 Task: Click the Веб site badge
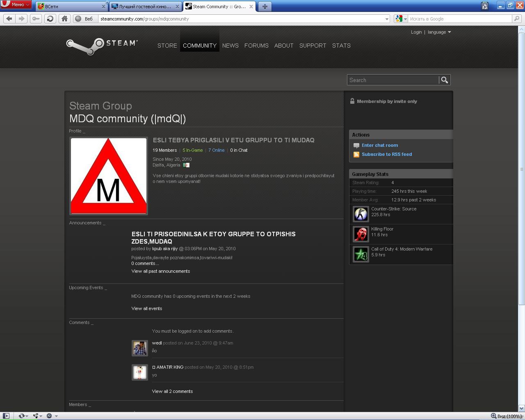[85, 18]
